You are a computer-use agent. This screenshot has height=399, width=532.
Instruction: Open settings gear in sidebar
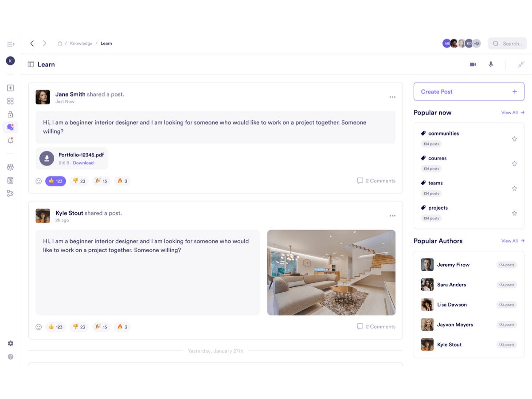[x=11, y=344]
